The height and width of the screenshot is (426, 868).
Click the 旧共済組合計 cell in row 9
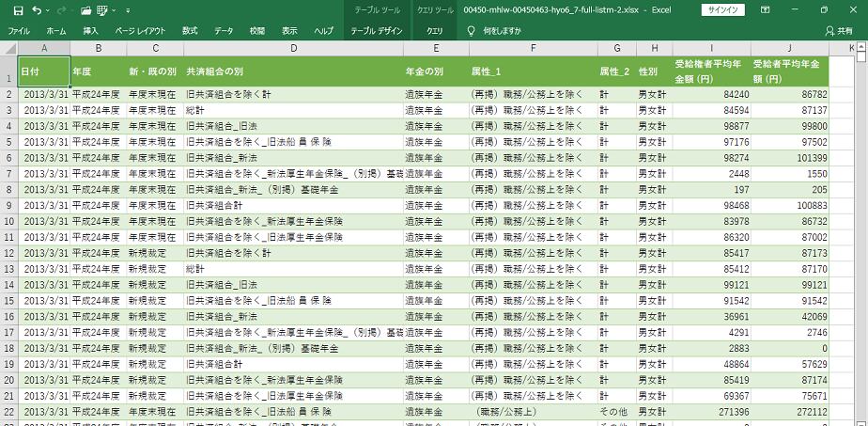coord(293,206)
